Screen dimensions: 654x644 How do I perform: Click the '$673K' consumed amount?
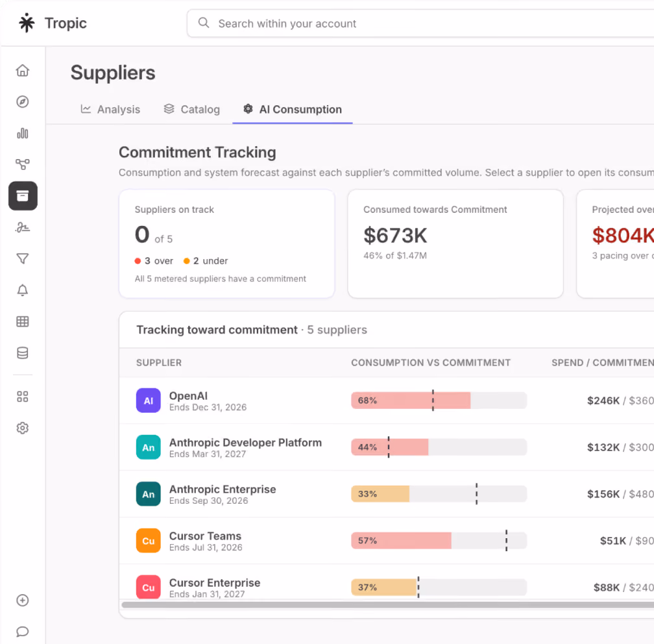395,236
